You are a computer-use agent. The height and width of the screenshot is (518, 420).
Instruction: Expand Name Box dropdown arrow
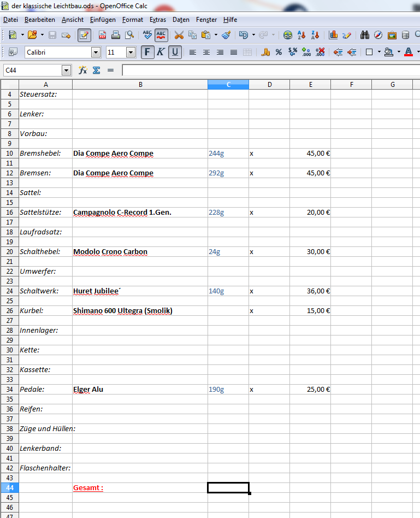coord(67,70)
